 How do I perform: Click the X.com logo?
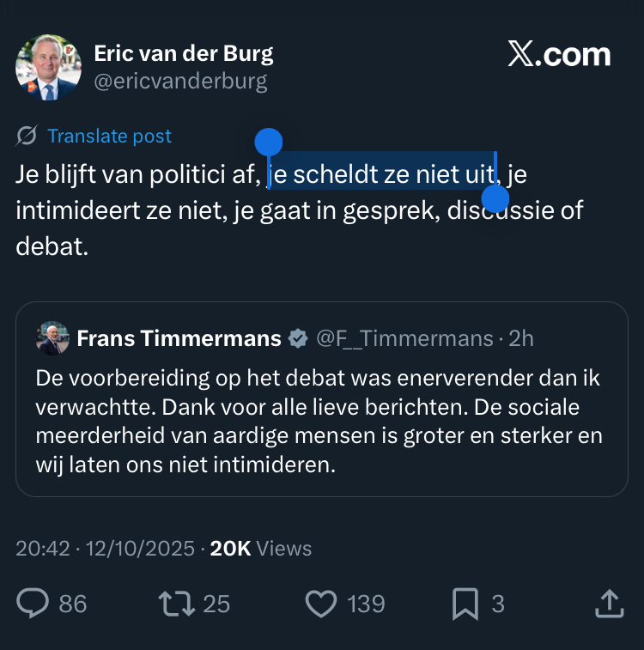559,55
